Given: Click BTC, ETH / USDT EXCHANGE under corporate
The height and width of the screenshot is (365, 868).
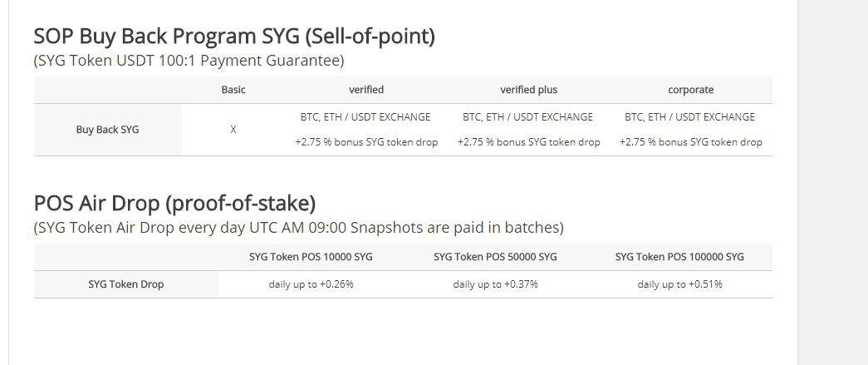Looking at the screenshot, I should click(689, 117).
